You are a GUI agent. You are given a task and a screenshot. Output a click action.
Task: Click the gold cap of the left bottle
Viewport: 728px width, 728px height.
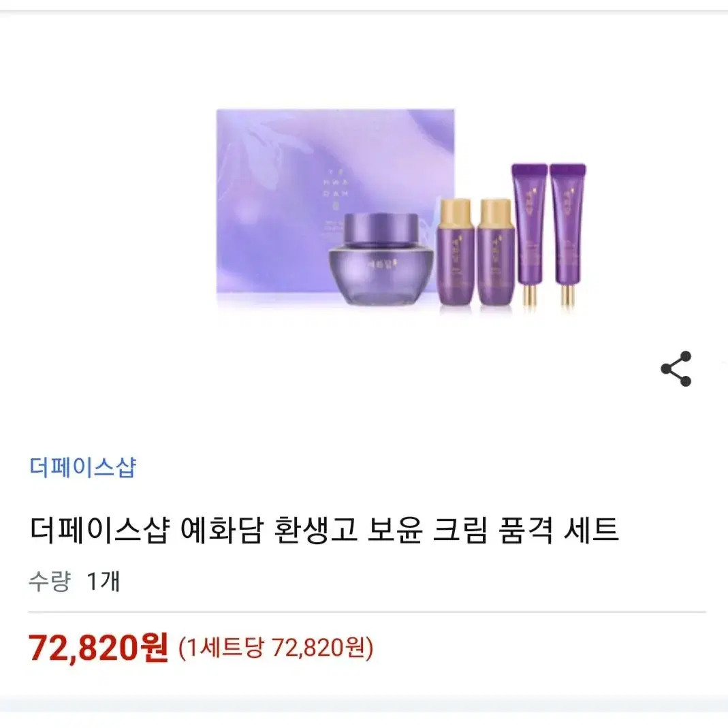pos(456,212)
